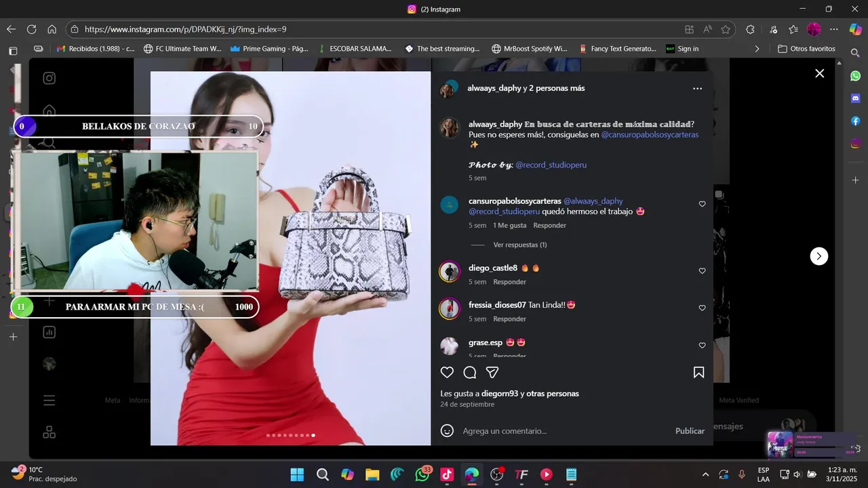Open OBS Studio from the taskbar

click(x=497, y=474)
